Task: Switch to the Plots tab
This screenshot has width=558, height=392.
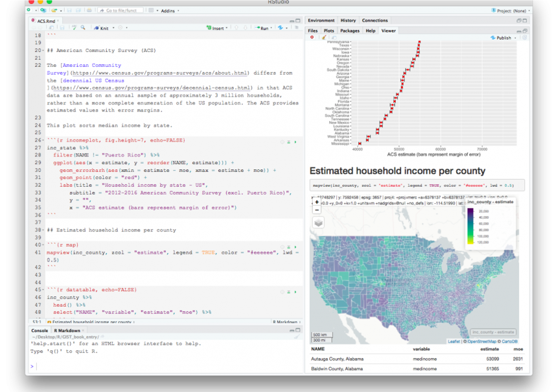Action: (328, 31)
